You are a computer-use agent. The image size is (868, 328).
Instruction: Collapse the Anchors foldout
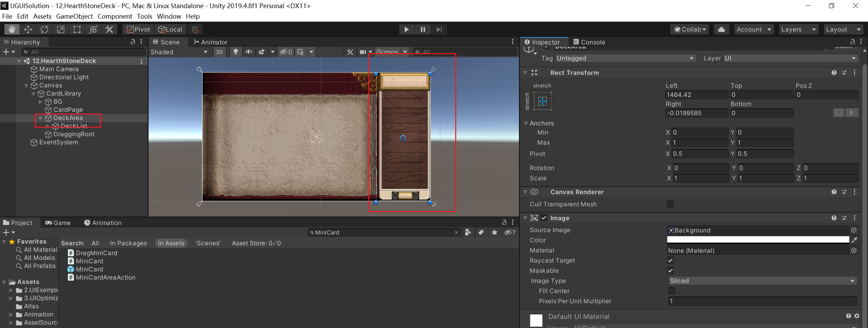(x=526, y=123)
